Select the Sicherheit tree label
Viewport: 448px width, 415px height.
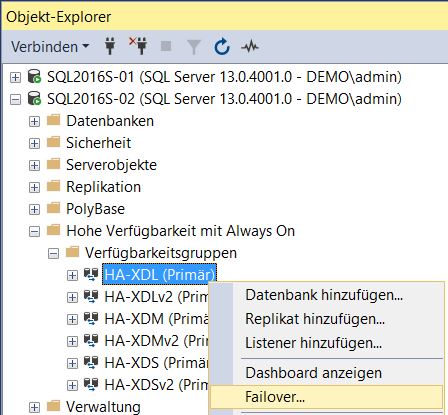point(98,143)
